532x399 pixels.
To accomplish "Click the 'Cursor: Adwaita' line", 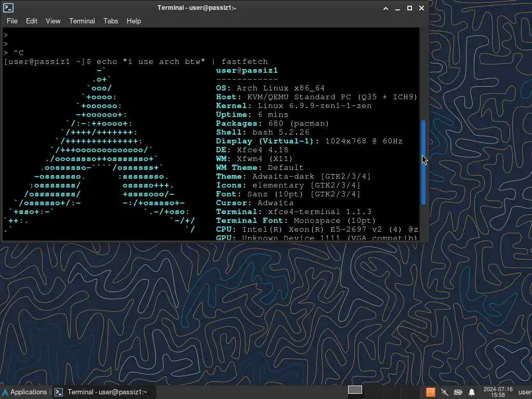I will 255,203.
